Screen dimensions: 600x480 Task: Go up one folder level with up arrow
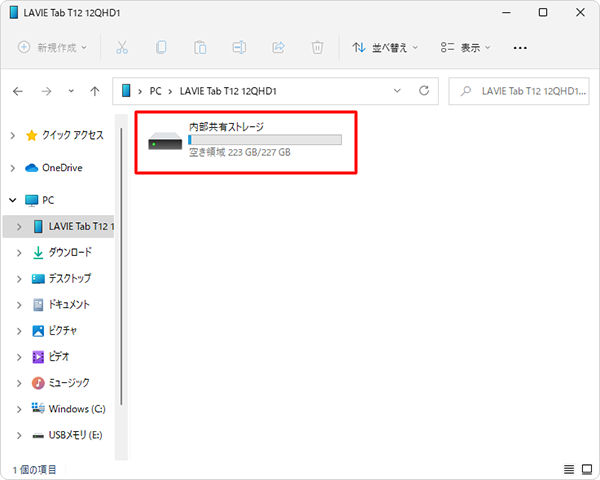[94, 91]
